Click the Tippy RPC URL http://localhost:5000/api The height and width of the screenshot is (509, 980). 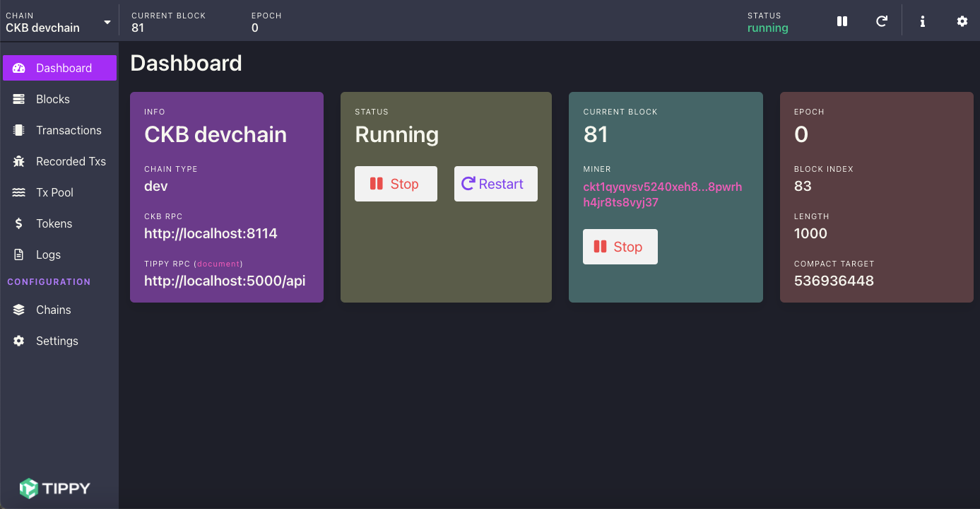pos(225,281)
